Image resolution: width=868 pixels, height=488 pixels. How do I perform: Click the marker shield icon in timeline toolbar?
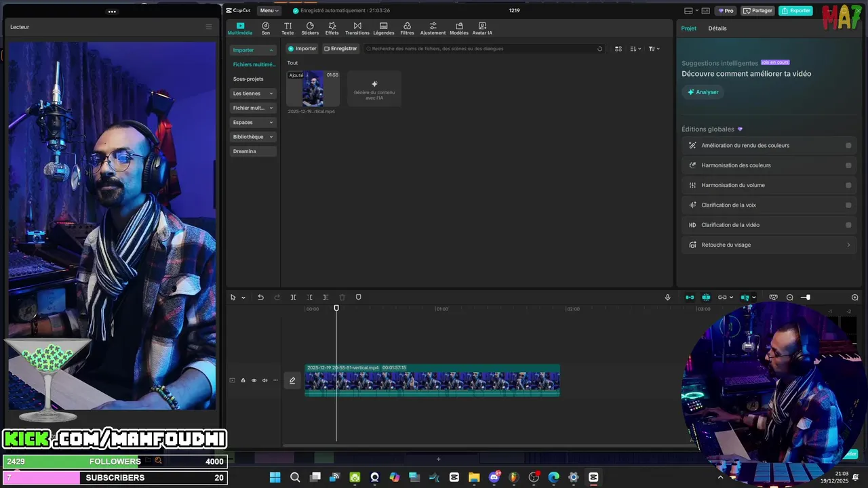pyautogui.click(x=359, y=298)
